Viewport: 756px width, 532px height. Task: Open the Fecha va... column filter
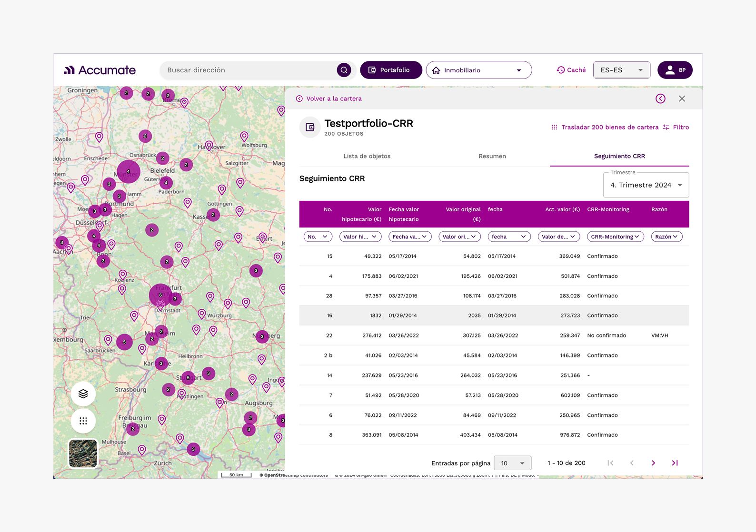pyautogui.click(x=410, y=236)
